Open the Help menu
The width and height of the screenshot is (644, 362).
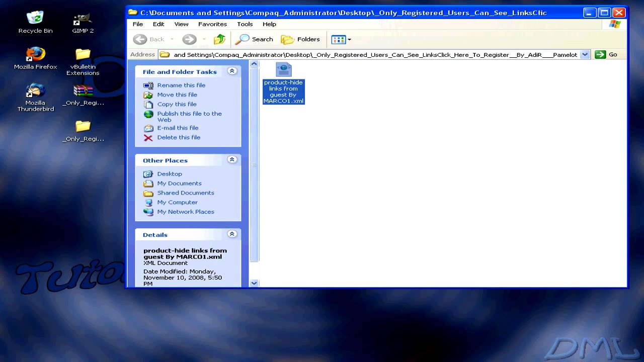coord(269,24)
